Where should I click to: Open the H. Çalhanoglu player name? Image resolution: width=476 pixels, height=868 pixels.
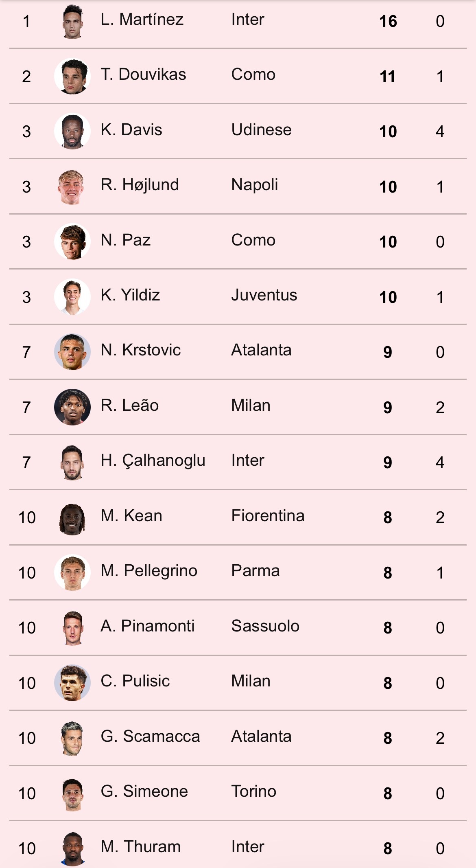(153, 461)
